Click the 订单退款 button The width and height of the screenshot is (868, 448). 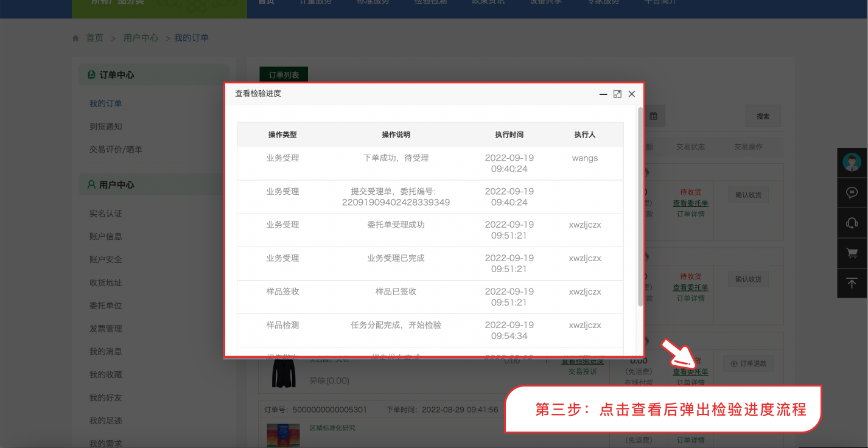[748, 363]
